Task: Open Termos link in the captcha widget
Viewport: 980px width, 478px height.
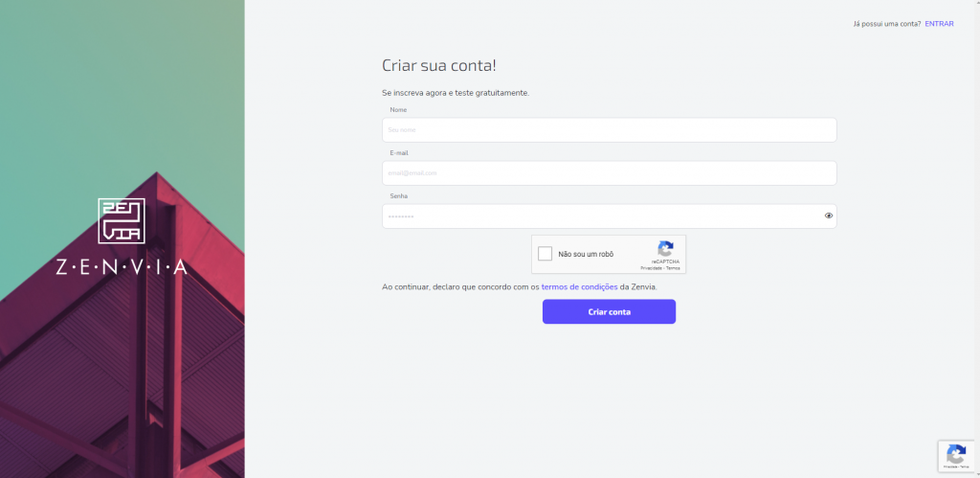Action: click(674, 268)
